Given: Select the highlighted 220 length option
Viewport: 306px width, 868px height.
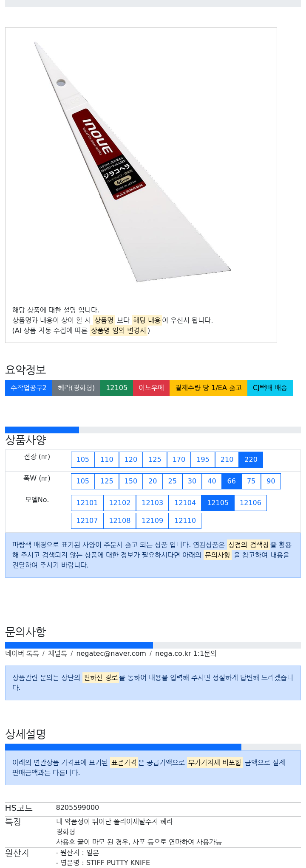Looking at the screenshot, I should pyautogui.click(x=251, y=459).
